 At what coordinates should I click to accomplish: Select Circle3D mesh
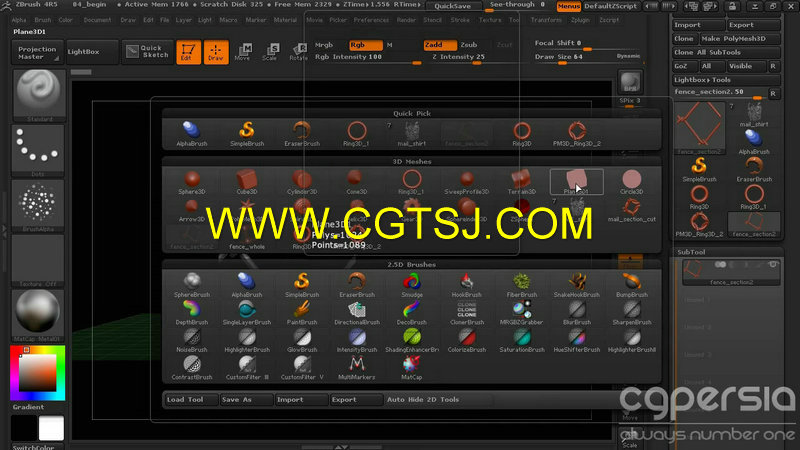pos(632,182)
